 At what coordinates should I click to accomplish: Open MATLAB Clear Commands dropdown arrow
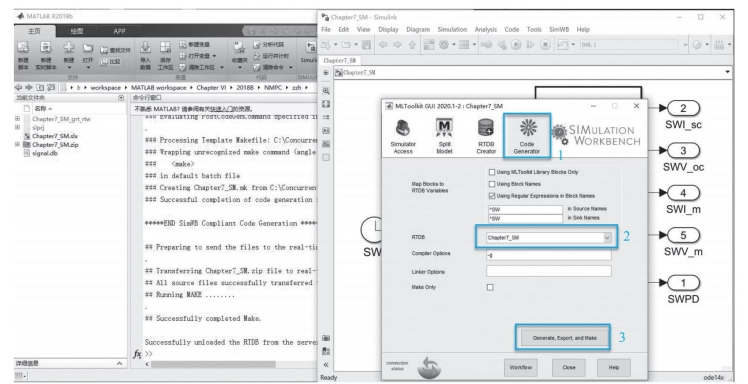291,68
